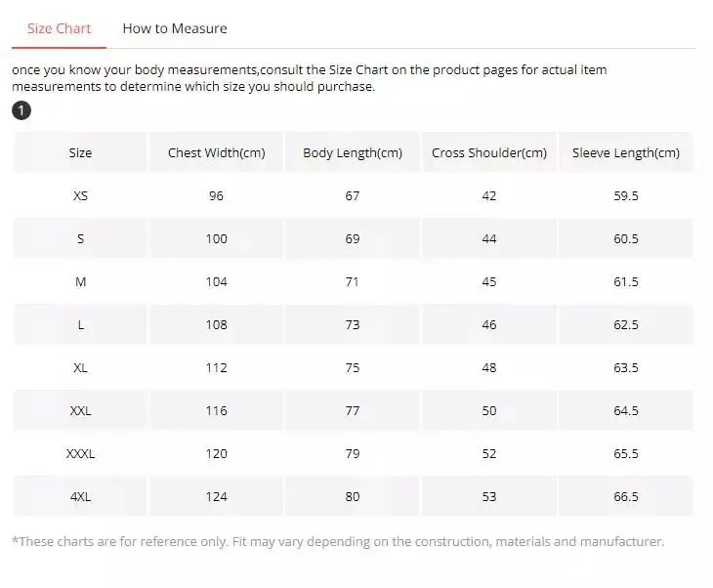The image size is (713, 588).
Task: Click the Body Length(cm) header
Action: (x=353, y=152)
